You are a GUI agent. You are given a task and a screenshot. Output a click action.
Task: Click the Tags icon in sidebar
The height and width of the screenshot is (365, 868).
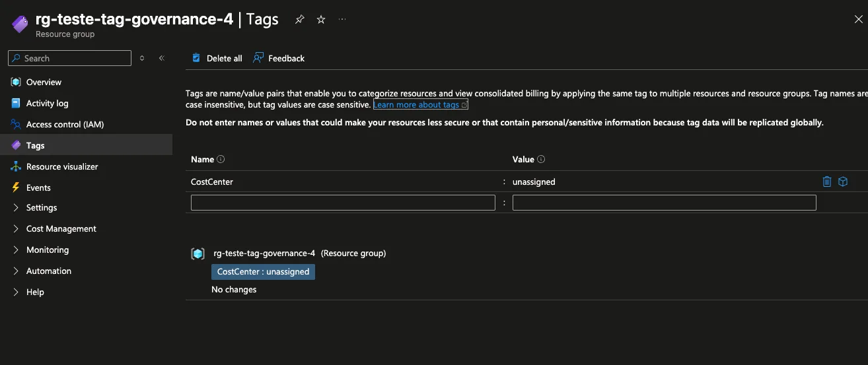click(x=16, y=145)
